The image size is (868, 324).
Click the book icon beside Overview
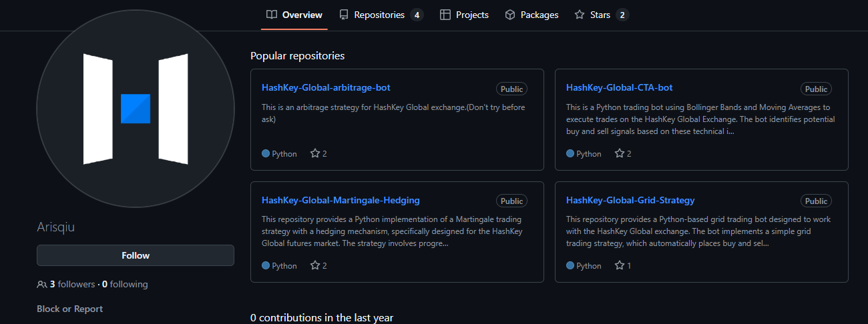[272, 15]
